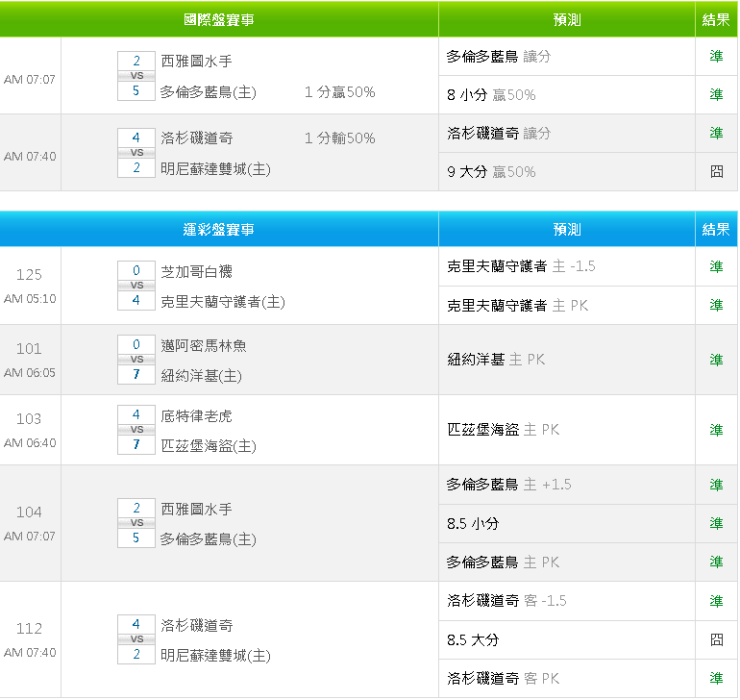Click the AM 05:10 game time

pyautogui.click(x=30, y=298)
